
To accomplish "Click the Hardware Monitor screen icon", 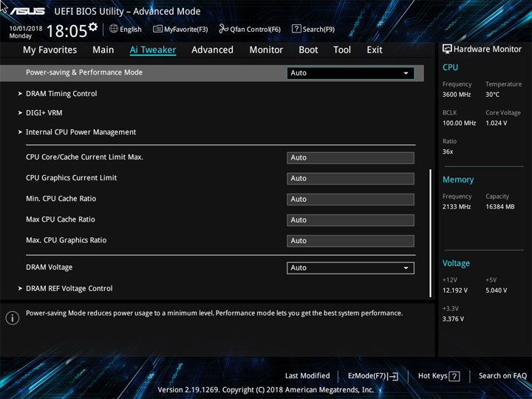I will coord(447,50).
